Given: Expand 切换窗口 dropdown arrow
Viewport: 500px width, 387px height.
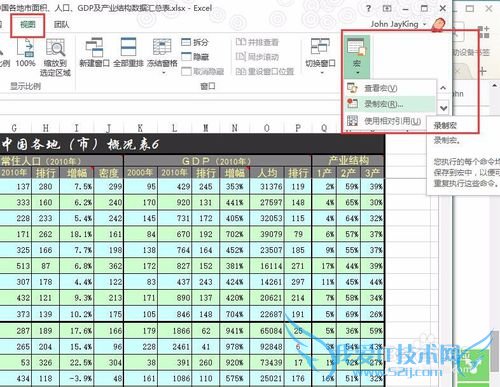Looking at the screenshot, I should pyautogui.click(x=322, y=72).
